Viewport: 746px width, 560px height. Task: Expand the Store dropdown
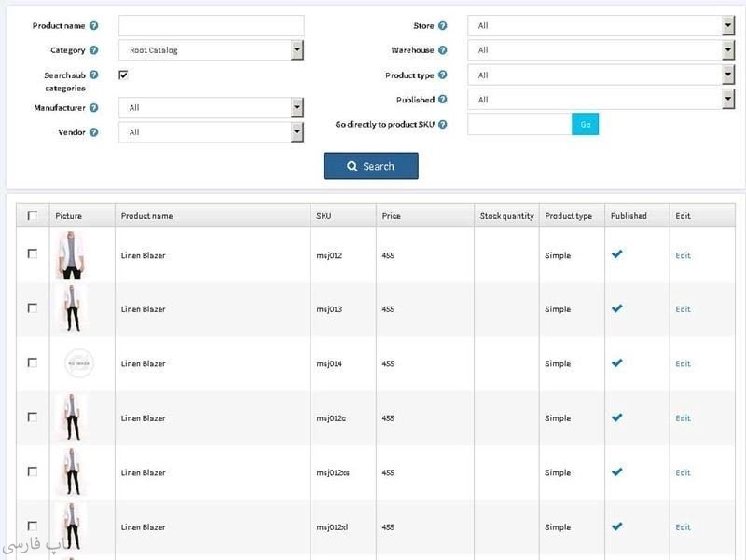(601, 26)
